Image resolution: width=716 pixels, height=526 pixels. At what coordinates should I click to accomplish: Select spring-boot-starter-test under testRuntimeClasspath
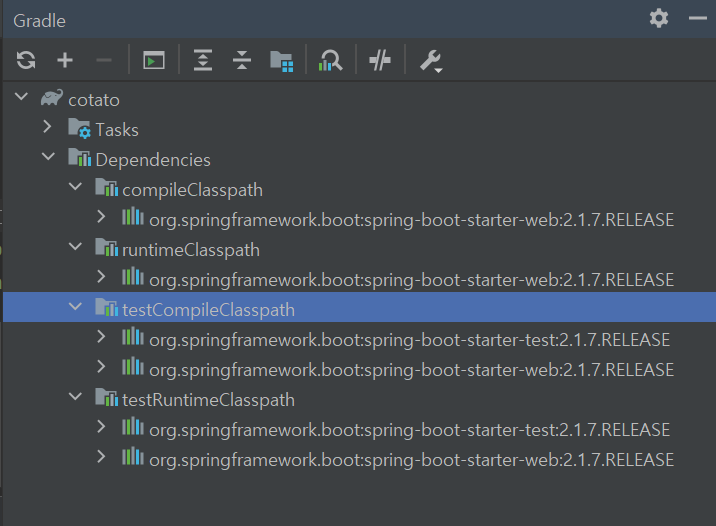point(410,430)
